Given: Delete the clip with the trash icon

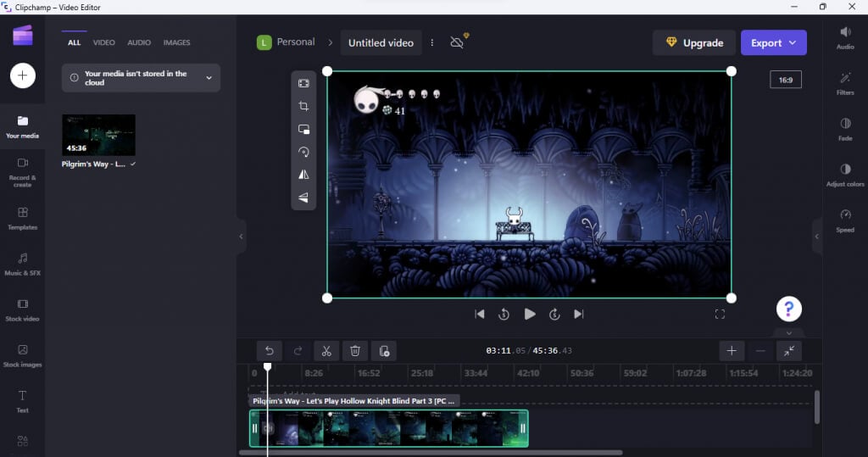Looking at the screenshot, I should coord(355,351).
